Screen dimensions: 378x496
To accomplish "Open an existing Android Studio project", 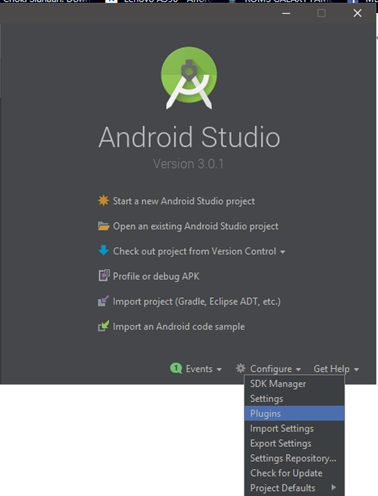I will pos(196,226).
